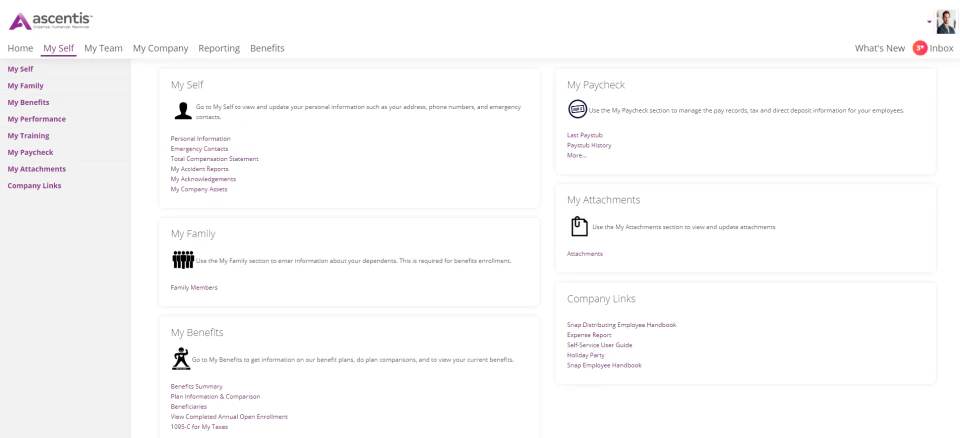Image resolution: width=960 pixels, height=438 pixels.
Task: Click the Ascentis logo
Action: point(51,21)
